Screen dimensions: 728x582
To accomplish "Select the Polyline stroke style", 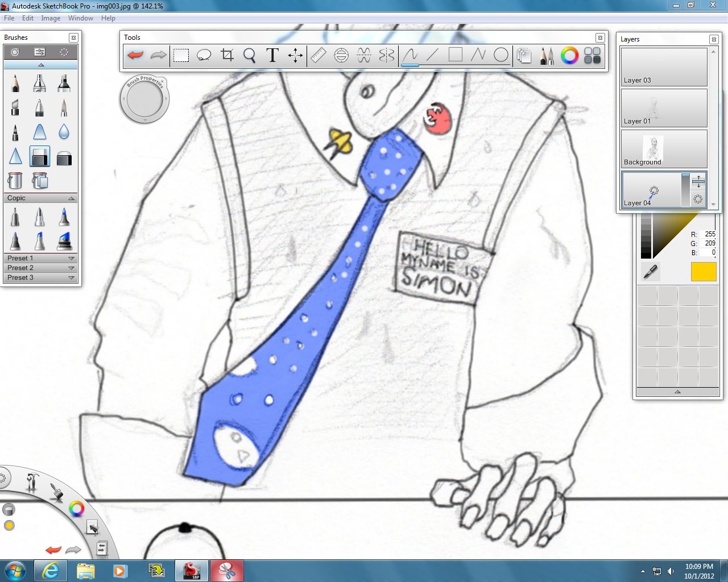I will point(478,55).
